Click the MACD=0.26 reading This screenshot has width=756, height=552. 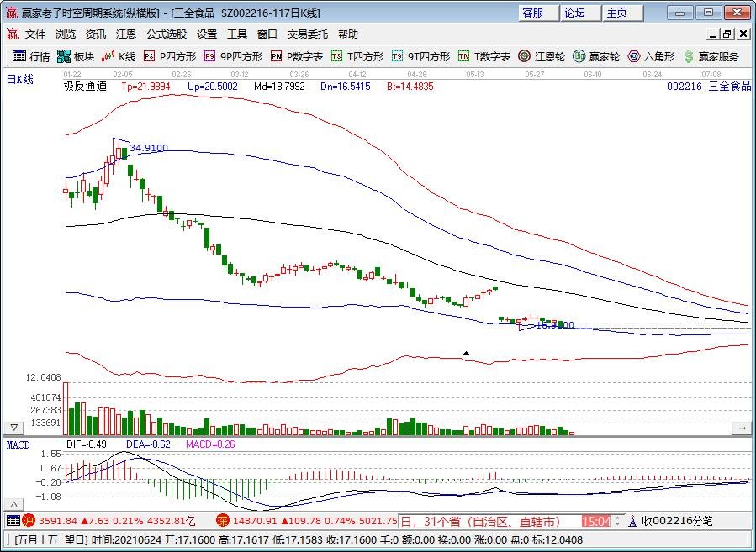tap(211, 444)
